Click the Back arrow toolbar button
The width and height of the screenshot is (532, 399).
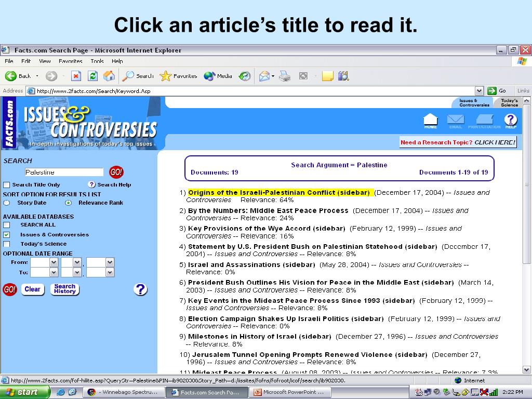click(11, 76)
